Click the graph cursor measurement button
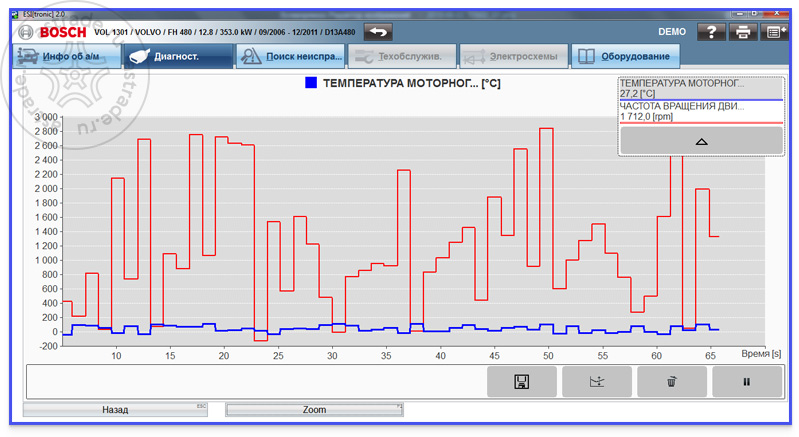The width and height of the screenshot is (799, 437). pos(597,381)
